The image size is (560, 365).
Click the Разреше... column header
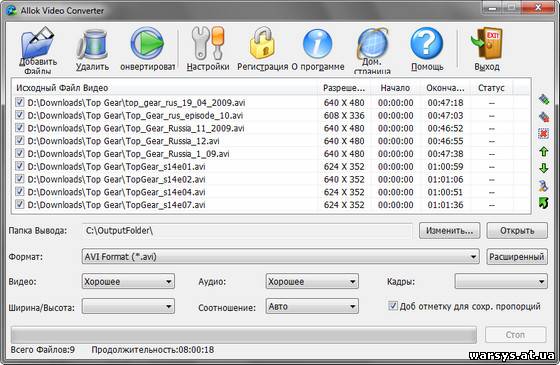pyautogui.click(x=344, y=88)
